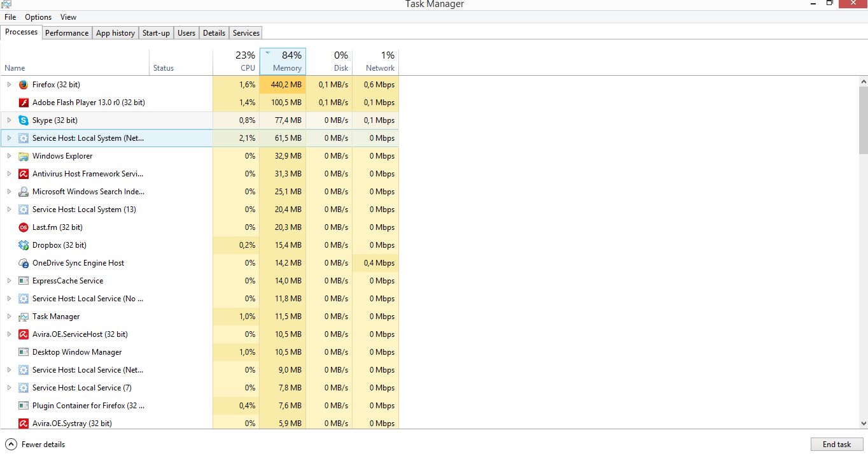
Task: Click the Microsoft Windows Search Indexer icon
Action: [24, 192]
